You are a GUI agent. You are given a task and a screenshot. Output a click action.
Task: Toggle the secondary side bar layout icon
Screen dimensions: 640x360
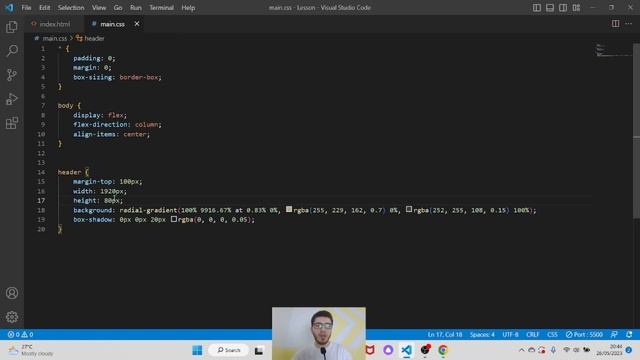point(563,8)
